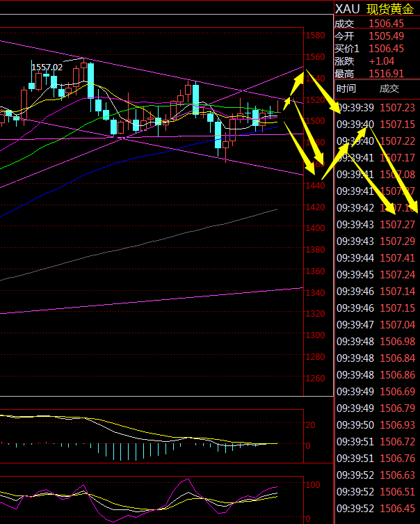Click the 1580 price axis label

tap(315, 35)
